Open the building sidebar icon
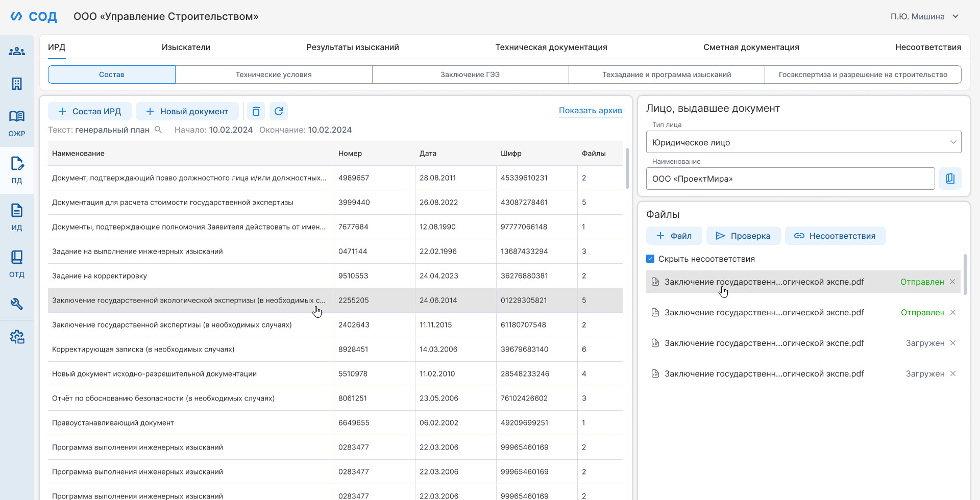The height and width of the screenshot is (500, 980). click(17, 84)
